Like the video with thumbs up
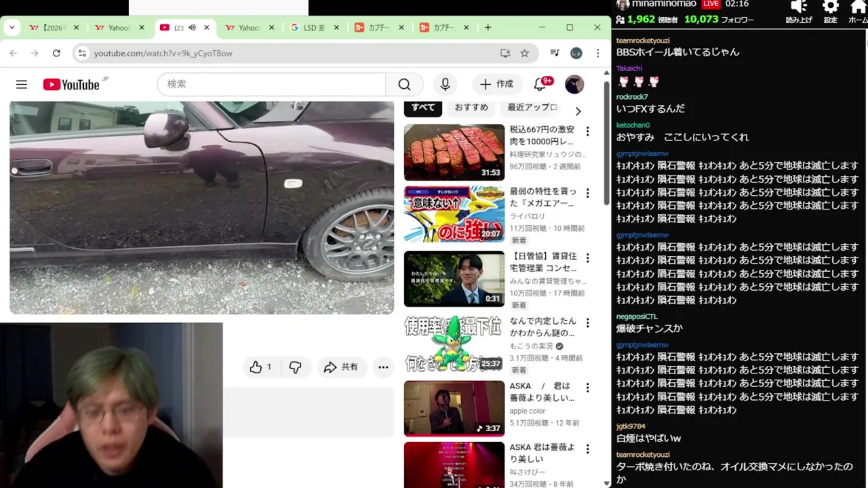868x488 pixels. (x=260, y=367)
